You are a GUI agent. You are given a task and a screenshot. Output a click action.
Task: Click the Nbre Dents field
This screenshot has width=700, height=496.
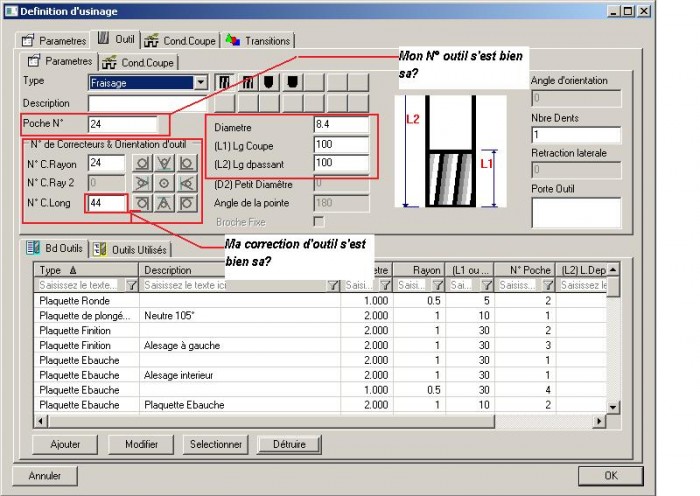576,135
